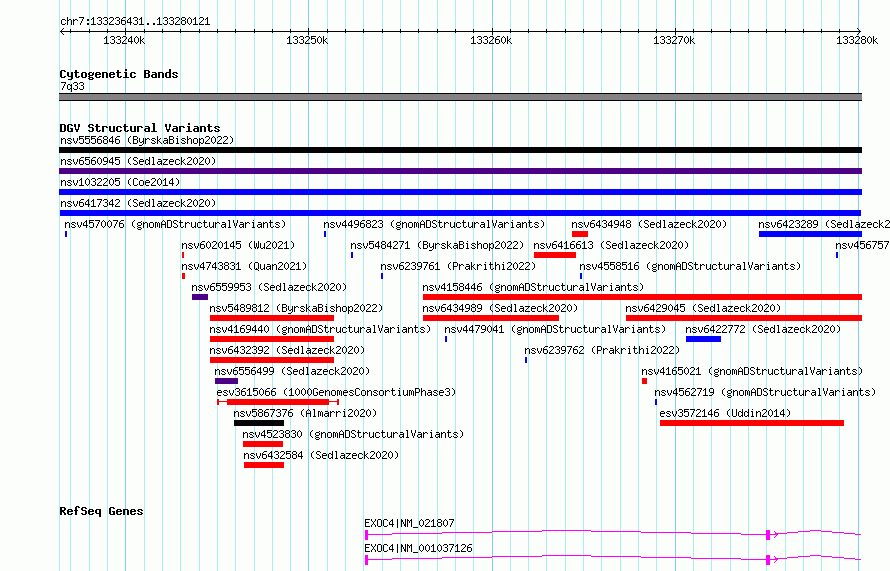This screenshot has height=571, width=890.
Task: Click the blue nsv6422772 variant bar
Action: pos(703,339)
